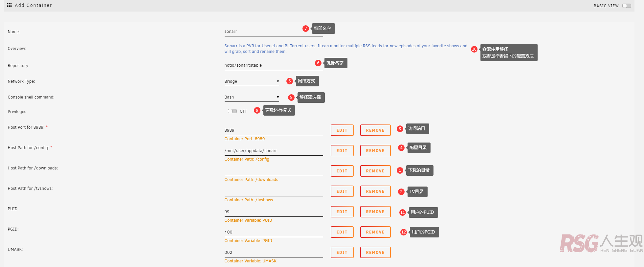Image resolution: width=644 pixels, height=267 pixels.
Task: Click the Host Port 8989 field
Action: [274, 130]
